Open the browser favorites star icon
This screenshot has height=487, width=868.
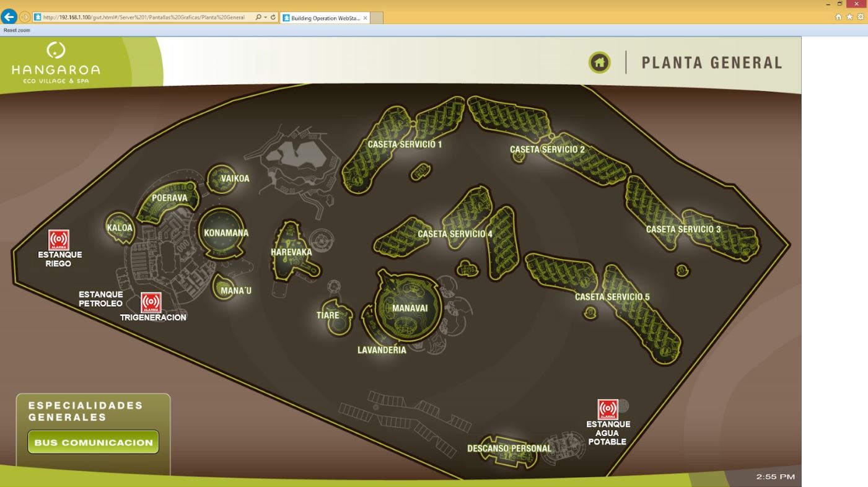(851, 17)
